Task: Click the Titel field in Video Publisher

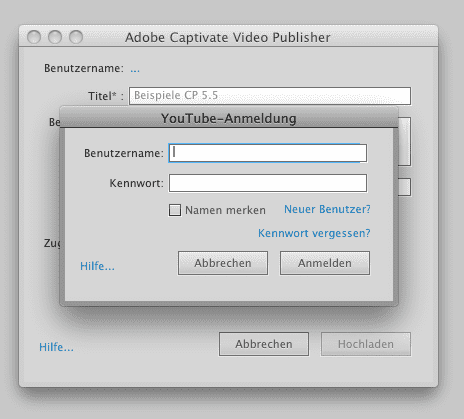Action: (x=270, y=96)
